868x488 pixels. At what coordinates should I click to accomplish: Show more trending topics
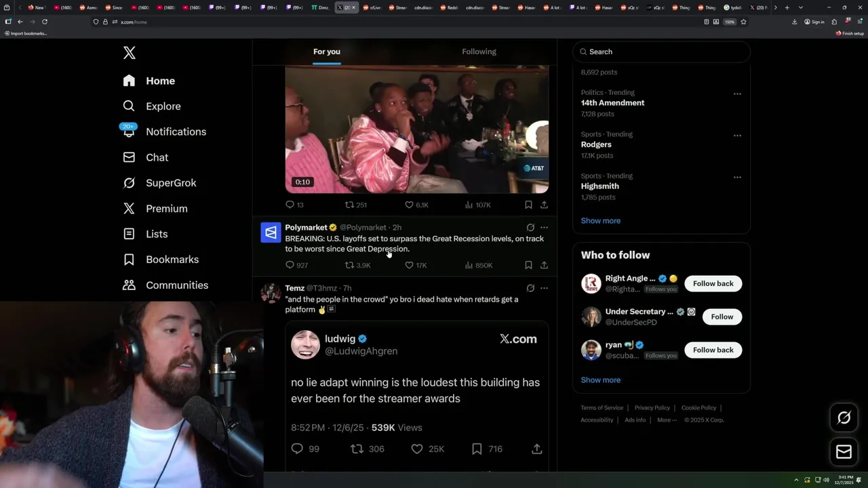(600, 221)
